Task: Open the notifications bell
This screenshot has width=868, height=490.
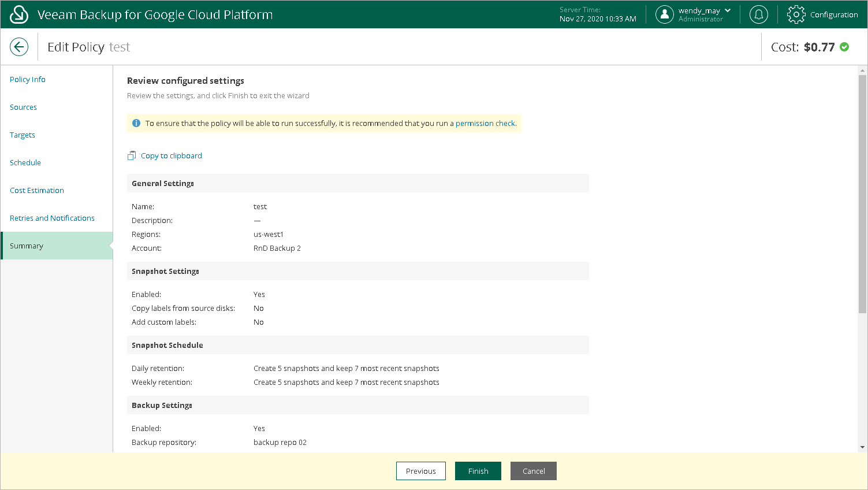Action: click(758, 14)
